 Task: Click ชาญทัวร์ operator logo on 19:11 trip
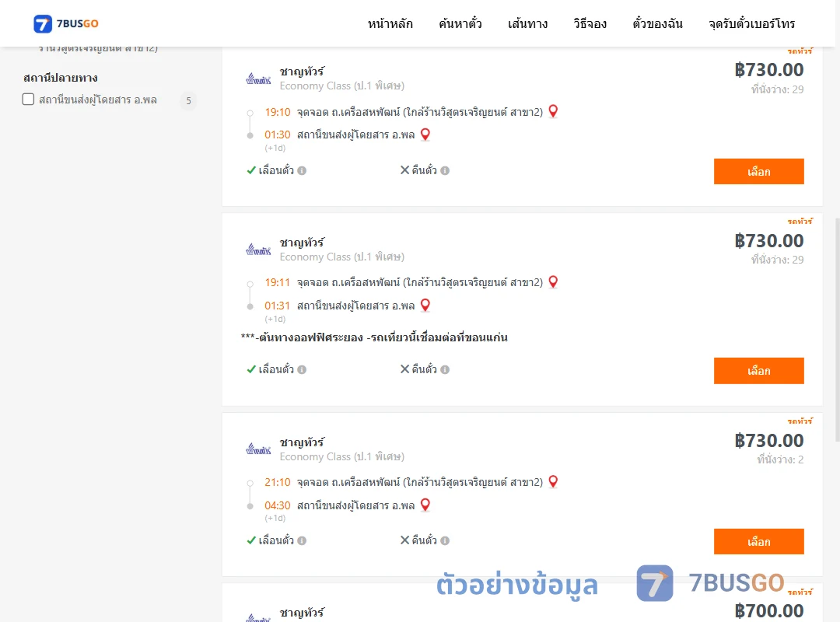[x=258, y=250]
